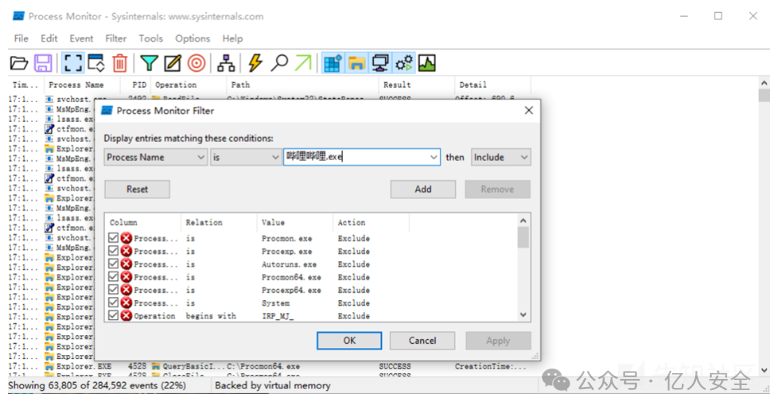775x411 pixels.
Task: Click the Highlight pencil icon
Action: tap(172, 63)
